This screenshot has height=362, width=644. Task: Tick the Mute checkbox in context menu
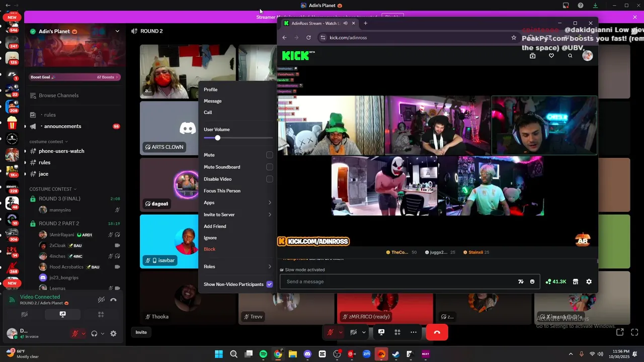click(x=270, y=155)
